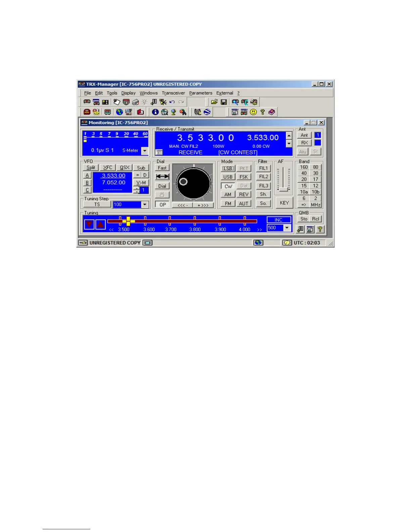Click the red up triangle tuning button
Image resolution: width=411 pixels, height=532 pixels.
pos(100,224)
